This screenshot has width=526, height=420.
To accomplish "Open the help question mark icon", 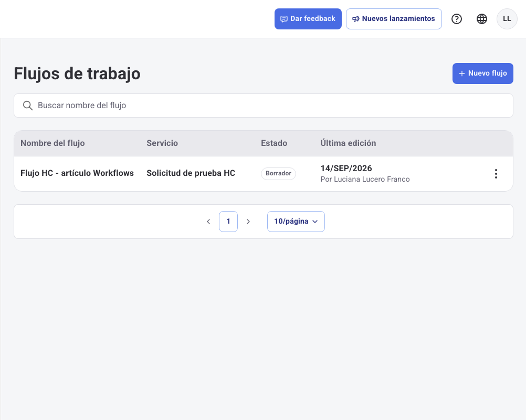I will pos(457,19).
